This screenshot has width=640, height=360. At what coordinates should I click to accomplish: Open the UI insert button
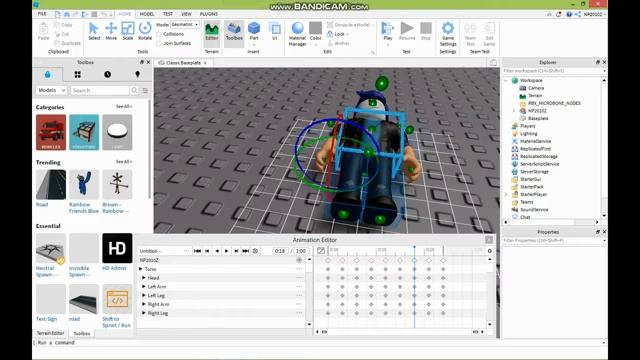pos(275,31)
